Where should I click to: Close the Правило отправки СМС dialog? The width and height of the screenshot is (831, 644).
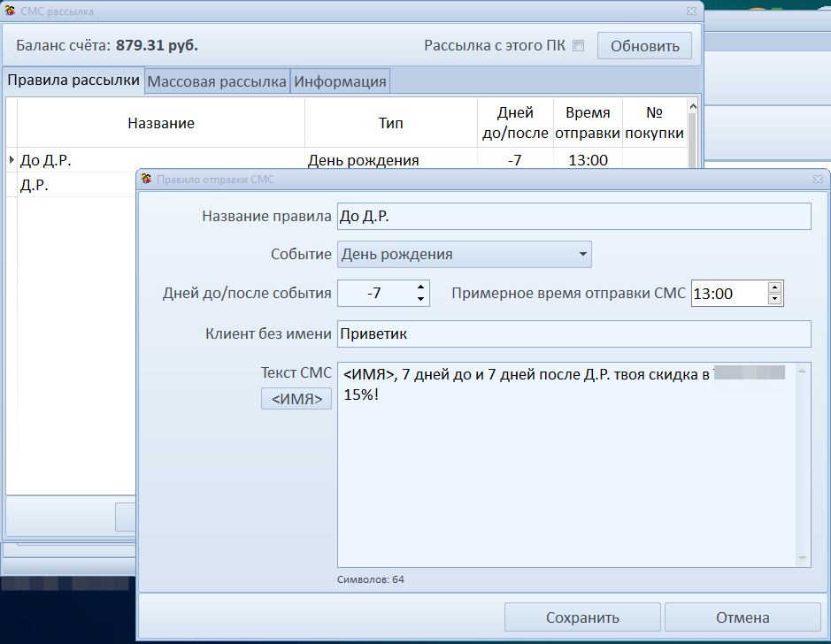tap(818, 179)
